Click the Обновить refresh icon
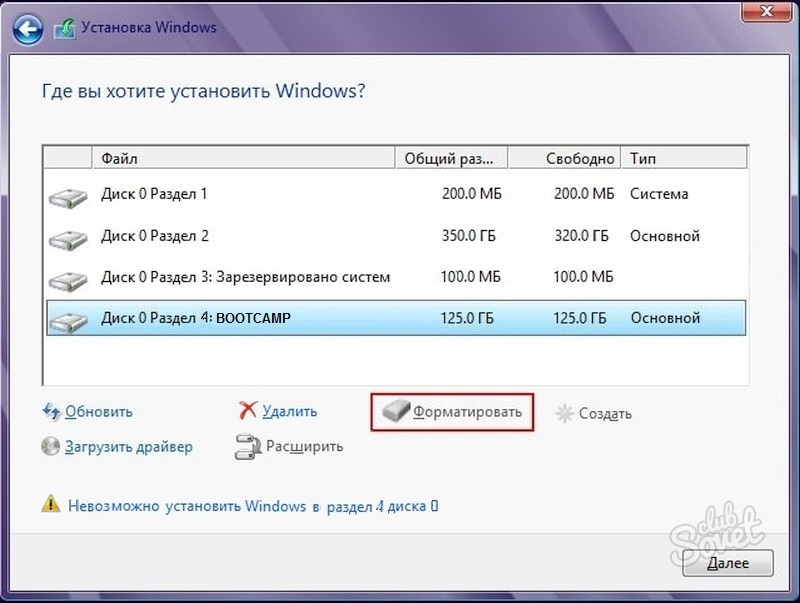Image resolution: width=800 pixels, height=603 pixels. tap(52, 411)
